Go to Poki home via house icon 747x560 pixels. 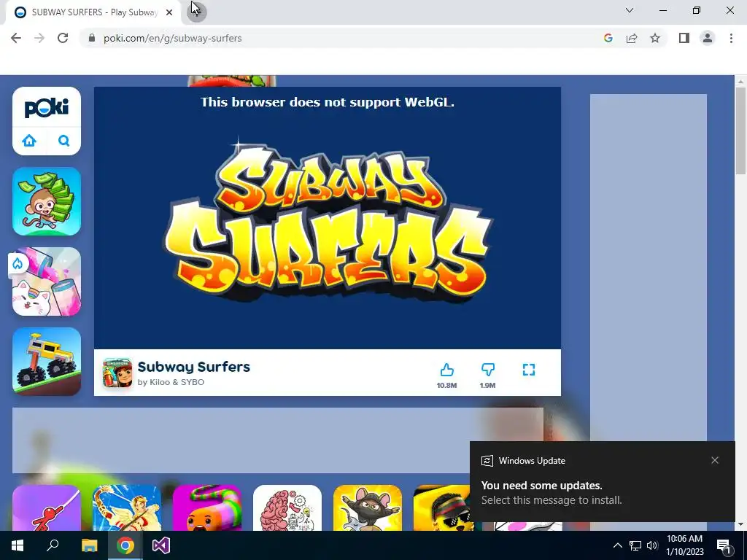(x=29, y=141)
